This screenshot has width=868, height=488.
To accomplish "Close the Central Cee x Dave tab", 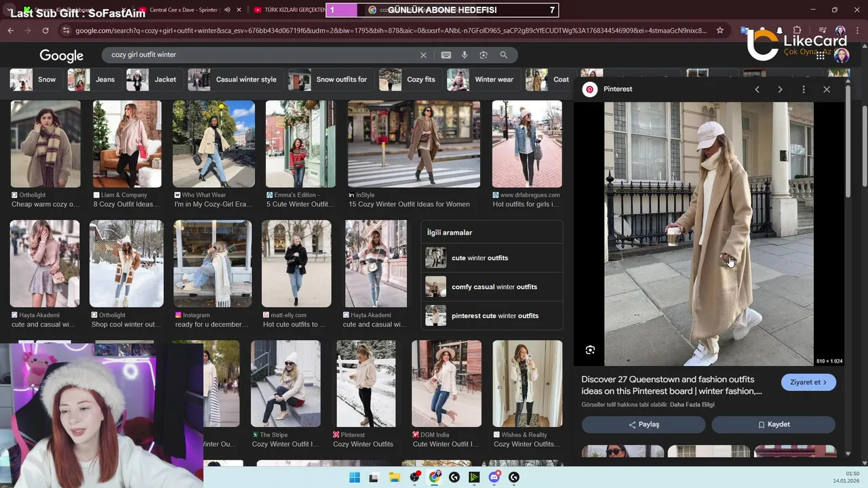I will click(239, 10).
